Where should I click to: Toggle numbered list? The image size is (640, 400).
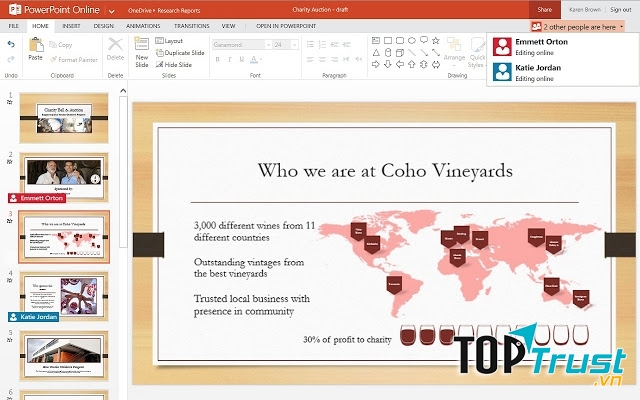tap(322, 44)
